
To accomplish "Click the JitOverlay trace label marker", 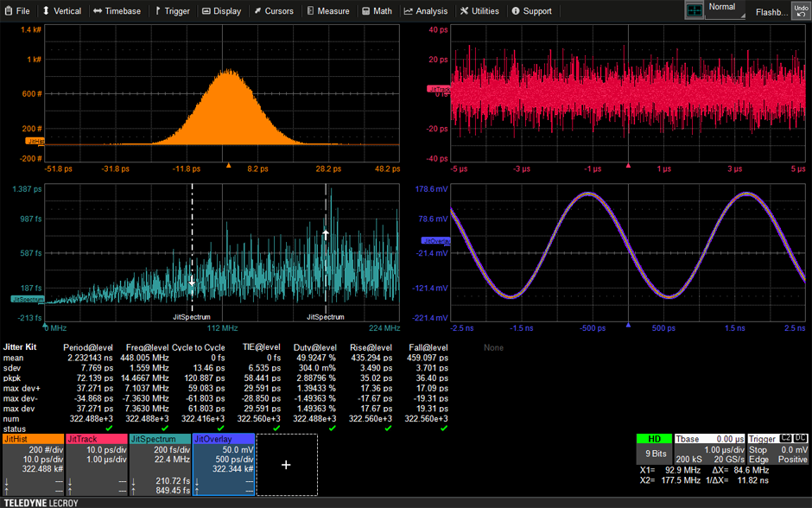I will (x=435, y=241).
